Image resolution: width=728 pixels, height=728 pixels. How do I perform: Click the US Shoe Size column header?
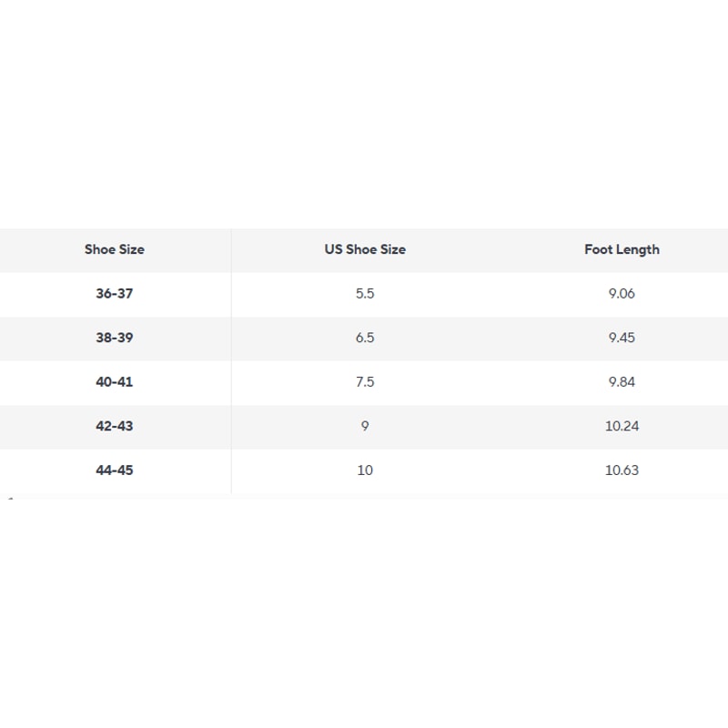[x=365, y=249]
